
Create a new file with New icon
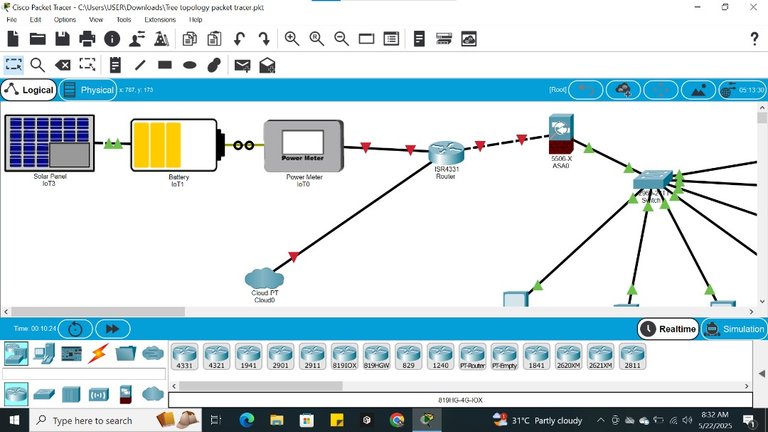click(13, 39)
